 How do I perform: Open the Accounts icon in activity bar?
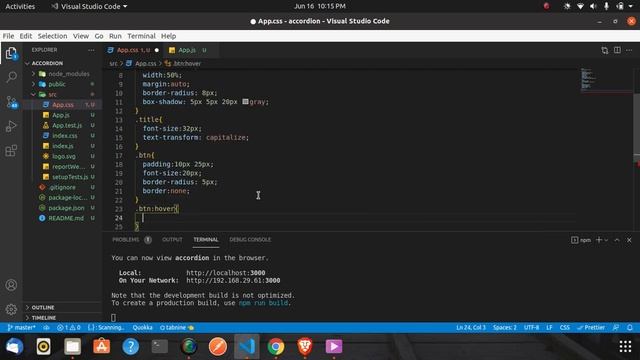coord(11,285)
